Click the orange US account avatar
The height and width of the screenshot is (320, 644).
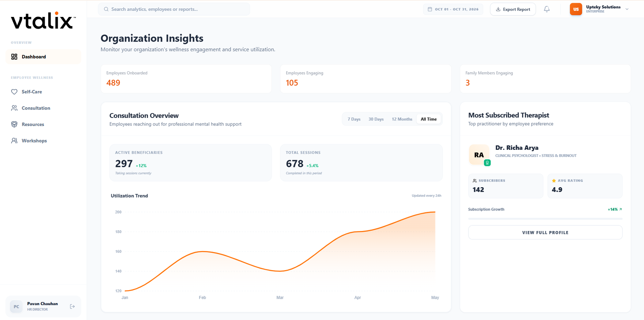tap(576, 9)
